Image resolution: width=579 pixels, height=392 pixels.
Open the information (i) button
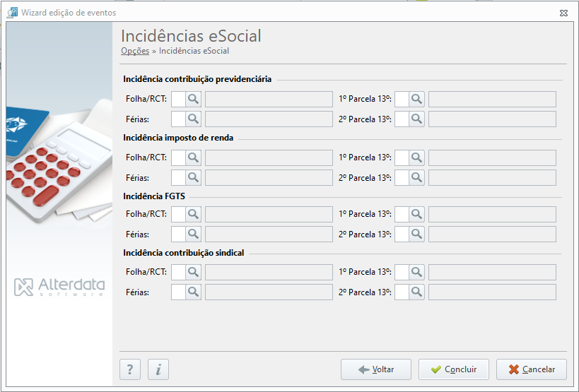click(158, 369)
